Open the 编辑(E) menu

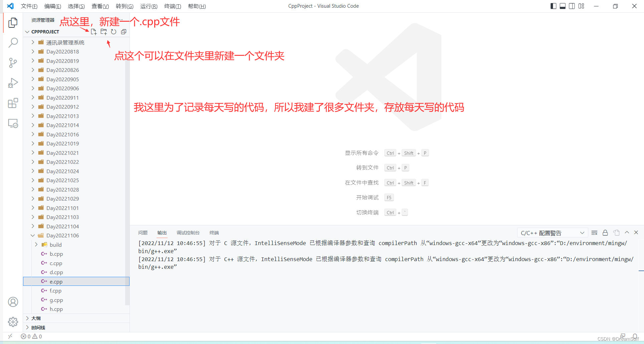click(53, 6)
